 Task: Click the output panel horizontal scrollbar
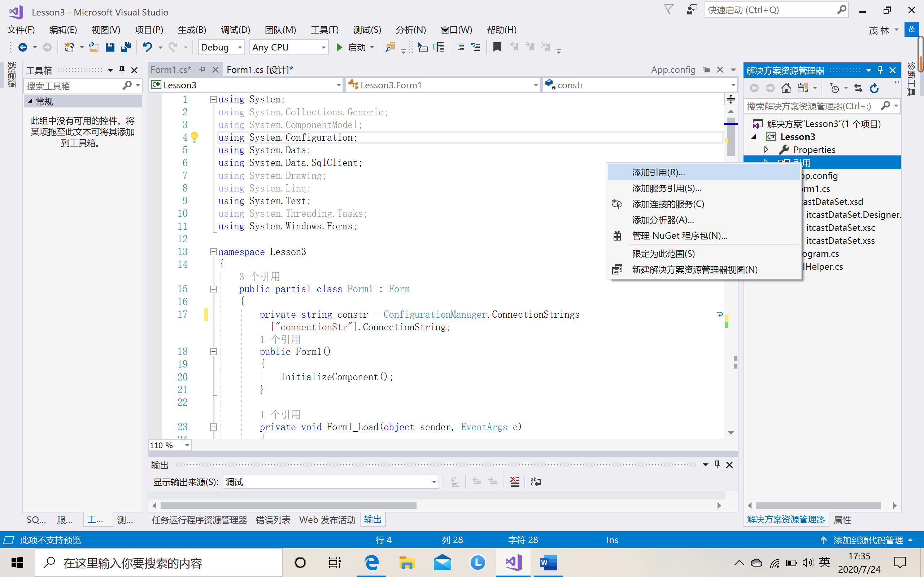point(288,506)
